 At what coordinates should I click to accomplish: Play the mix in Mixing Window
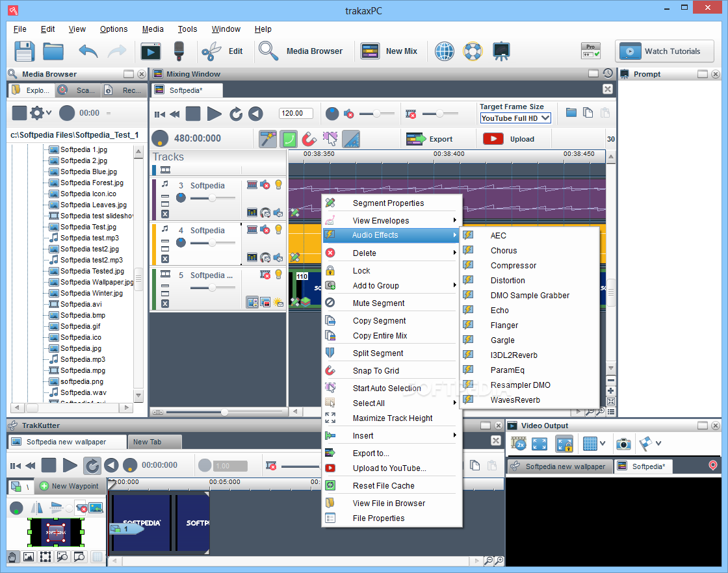point(214,113)
